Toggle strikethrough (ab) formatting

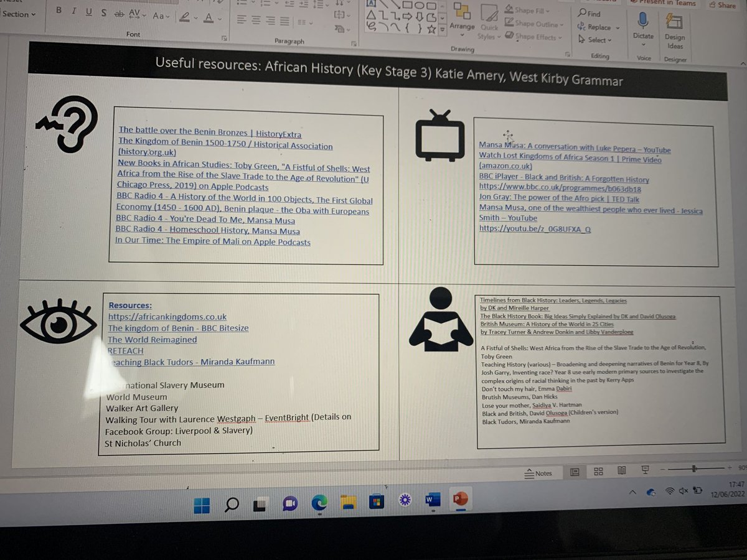click(x=119, y=14)
